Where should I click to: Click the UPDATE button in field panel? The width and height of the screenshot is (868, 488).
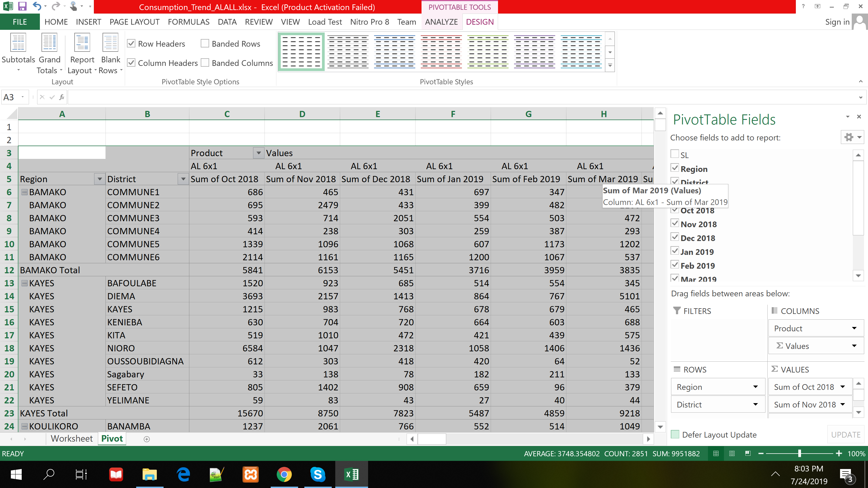[x=845, y=434]
